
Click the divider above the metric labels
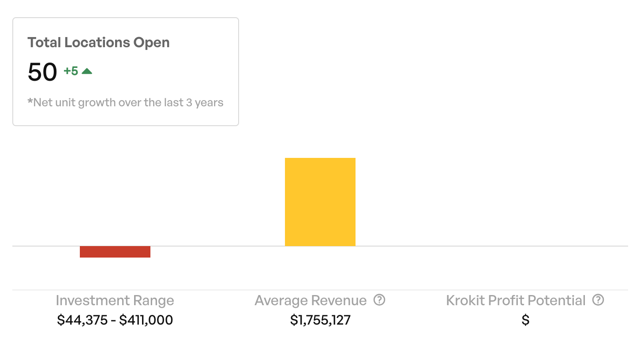coord(320,290)
